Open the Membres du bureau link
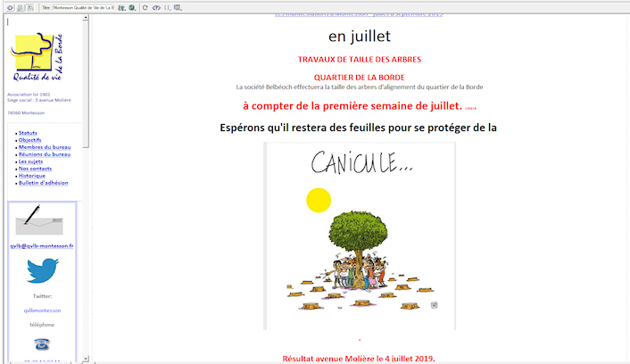This screenshot has height=364, width=630. [45, 147]
